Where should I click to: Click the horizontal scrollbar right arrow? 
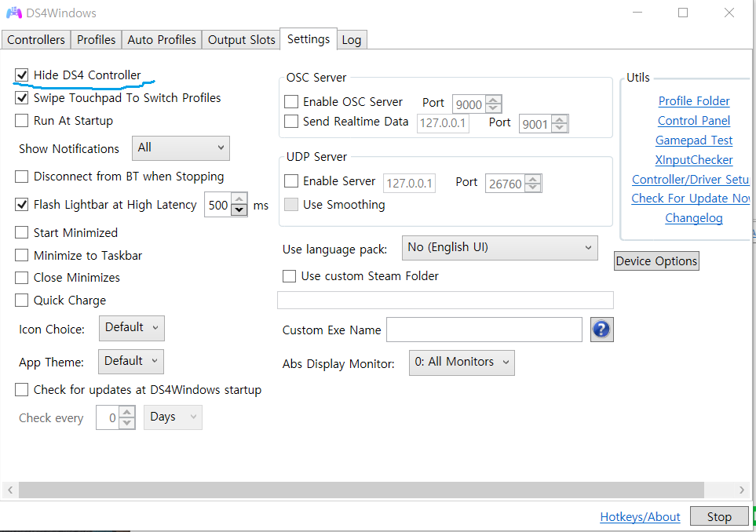pos(742,490)
